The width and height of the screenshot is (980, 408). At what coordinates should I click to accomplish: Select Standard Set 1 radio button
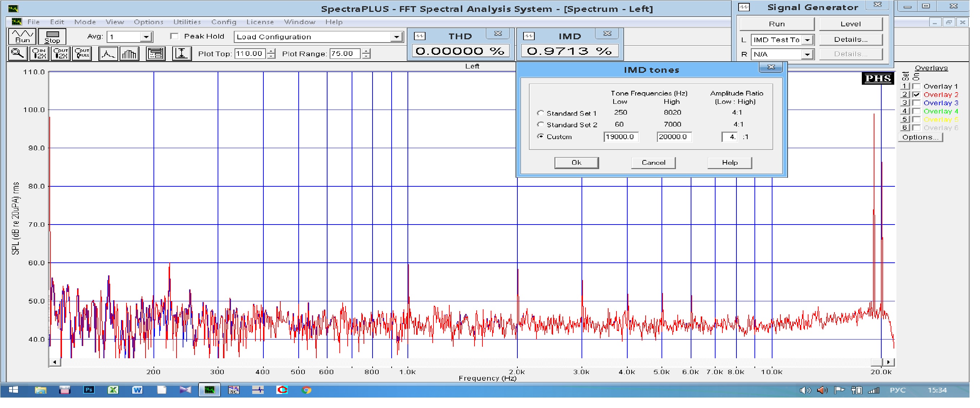tap(540, 113)
